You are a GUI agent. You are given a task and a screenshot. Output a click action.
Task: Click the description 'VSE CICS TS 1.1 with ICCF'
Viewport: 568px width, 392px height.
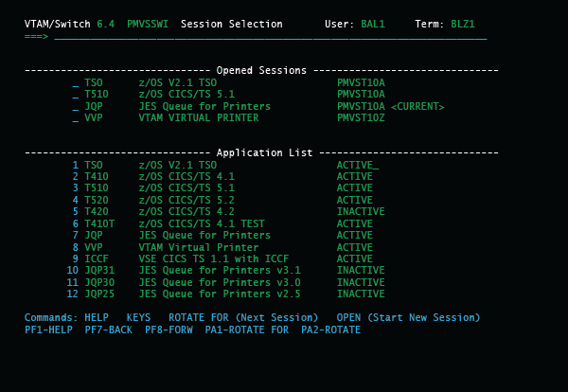[214, 259]
